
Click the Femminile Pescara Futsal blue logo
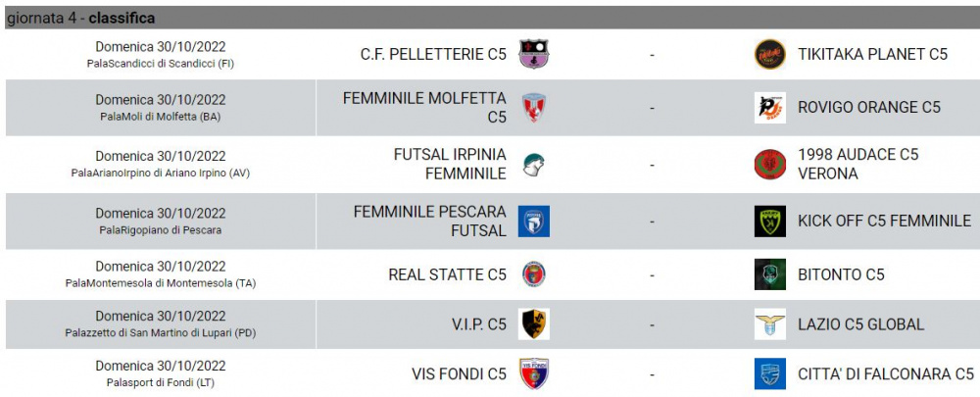534,222
